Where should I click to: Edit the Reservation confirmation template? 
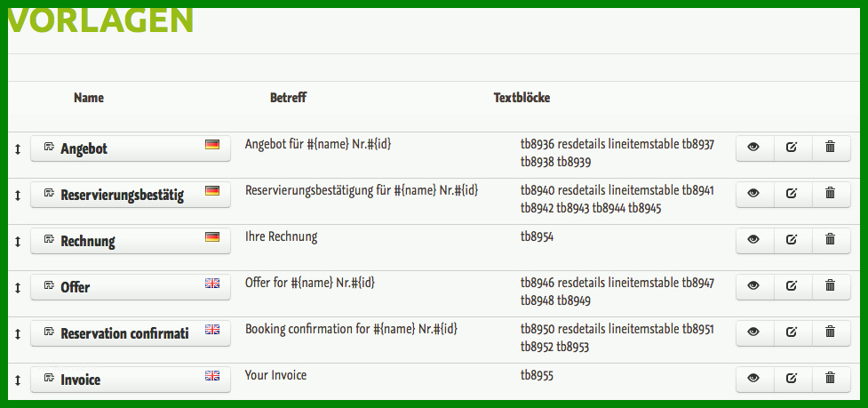792,332
